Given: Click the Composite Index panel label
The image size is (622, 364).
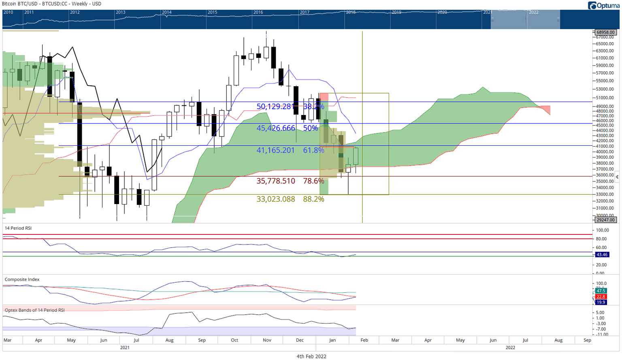Looking at the screenshot, I should [x=22, y=279].
